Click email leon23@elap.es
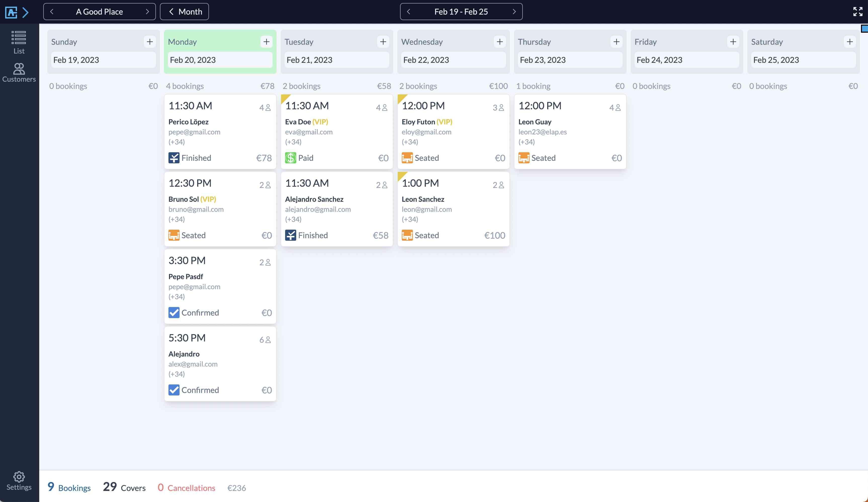Image resolution: width=868 pixels, height=502 pixels. pos(543,132)
